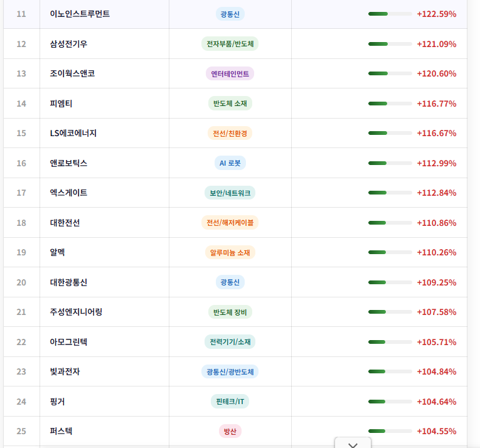This screenshot has height=448, width=480.
Task: Click the 광통신 tag in row 20
Action: coord(230,282)
